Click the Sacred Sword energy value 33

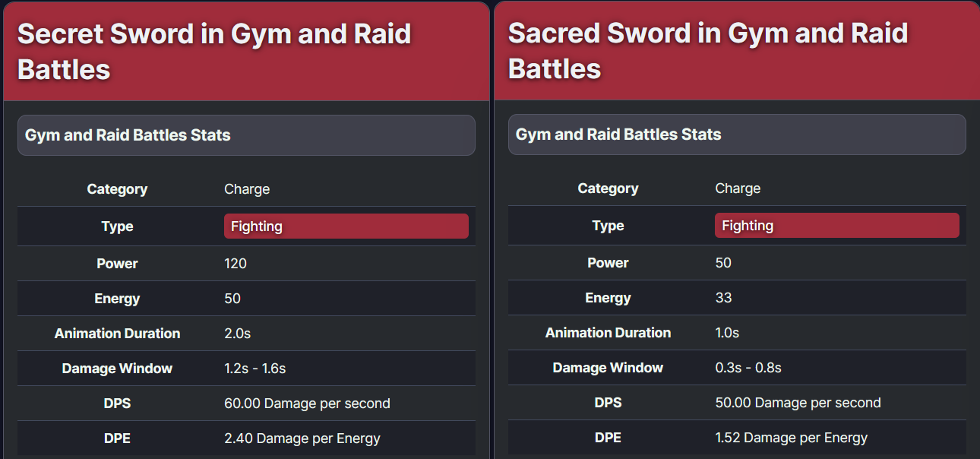pos(723,298)
